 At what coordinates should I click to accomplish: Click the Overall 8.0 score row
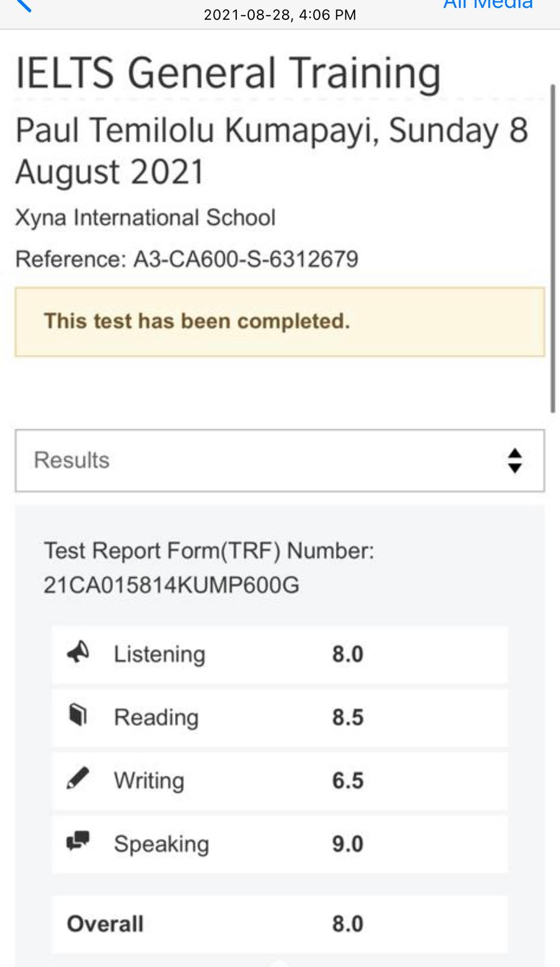pos(280,924)
